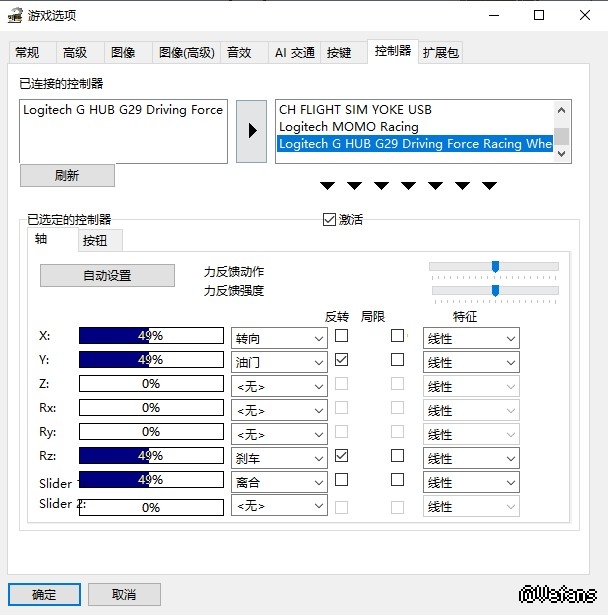
Task: Switch to the 扩展包 tab
Action: tap(441, 52)
